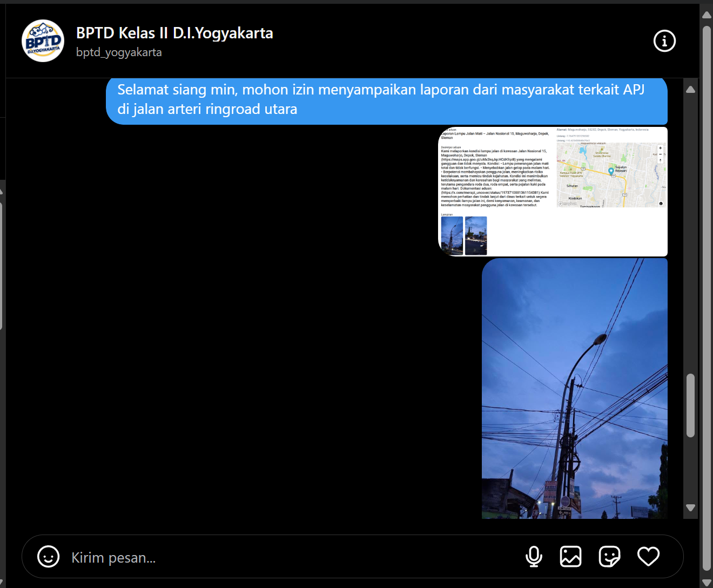The image size is (713, 588).
Task: Click the chat conversation scrollbar thumb
Action: coord(690,405)
